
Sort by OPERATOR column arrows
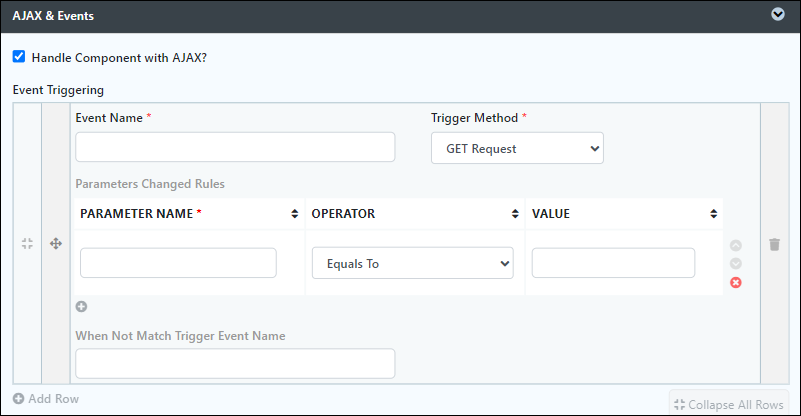click(515, 214)
